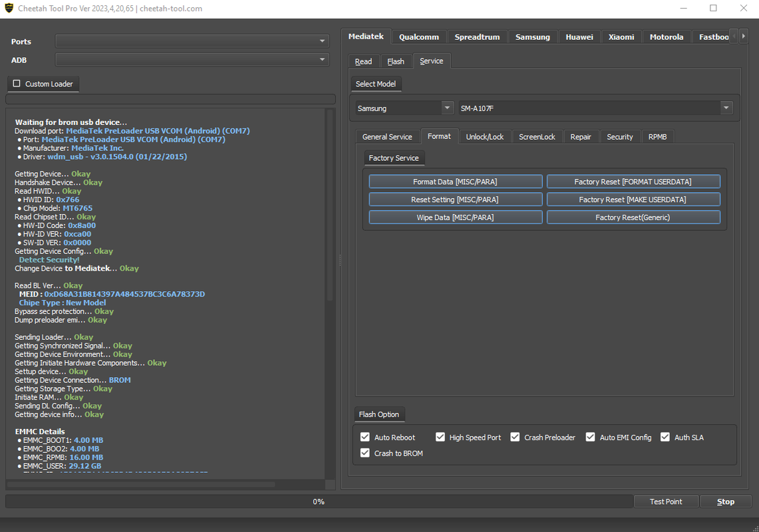Click the Test Point button

[x=666, y=501]
